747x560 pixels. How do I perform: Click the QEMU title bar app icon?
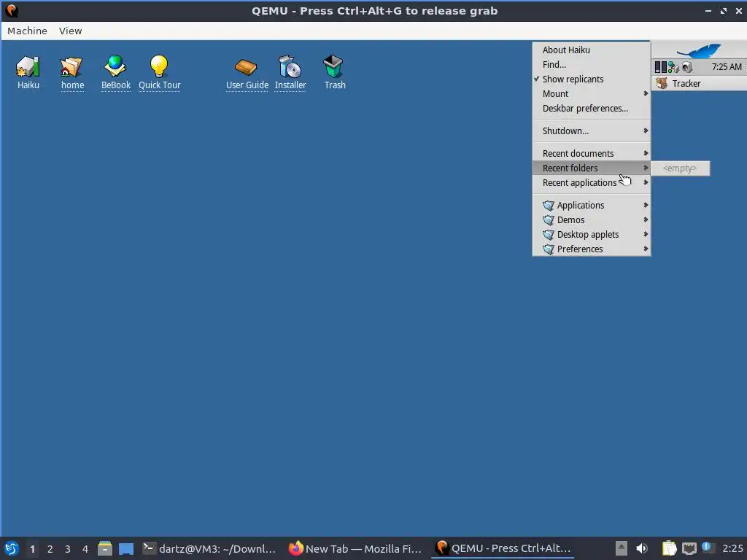pyautogui.click(x=12, y=11)
